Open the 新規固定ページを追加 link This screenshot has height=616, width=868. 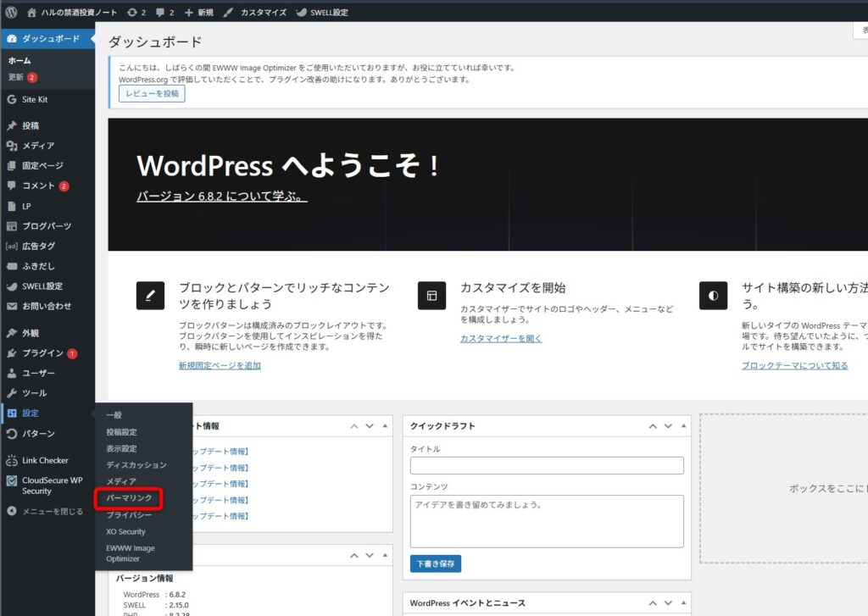[220, 365]
